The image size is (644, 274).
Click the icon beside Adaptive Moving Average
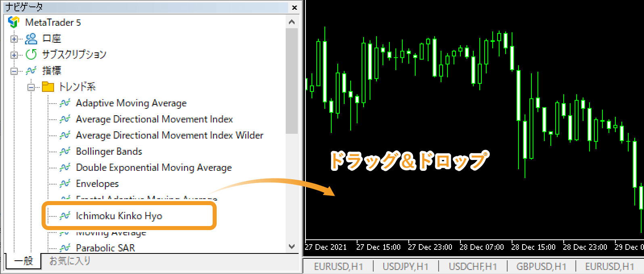(x=65, y=103)
